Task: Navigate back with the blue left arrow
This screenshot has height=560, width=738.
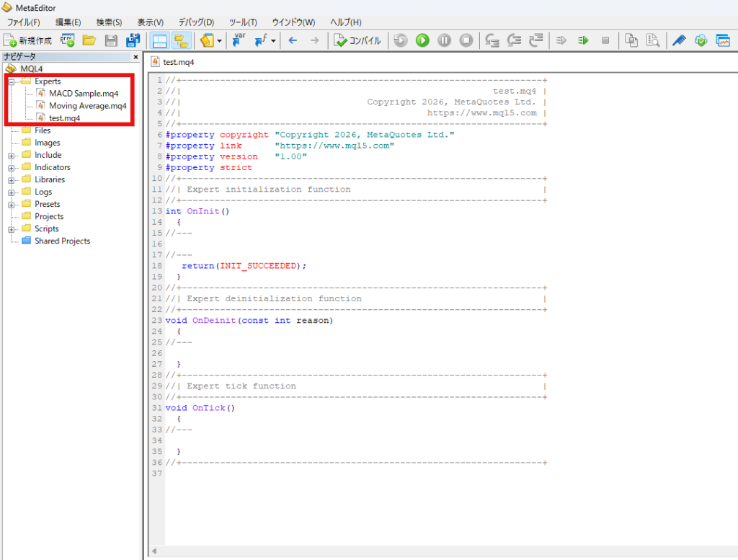Action: pyautogui.click(x=293, y=40)
